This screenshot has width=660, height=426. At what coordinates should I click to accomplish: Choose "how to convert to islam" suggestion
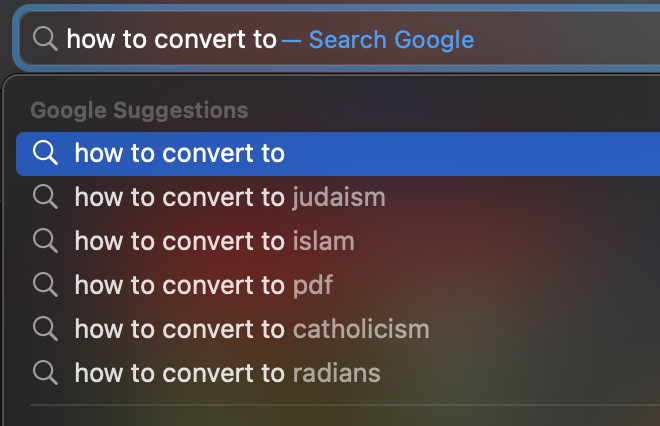click(x=338, y=241)
